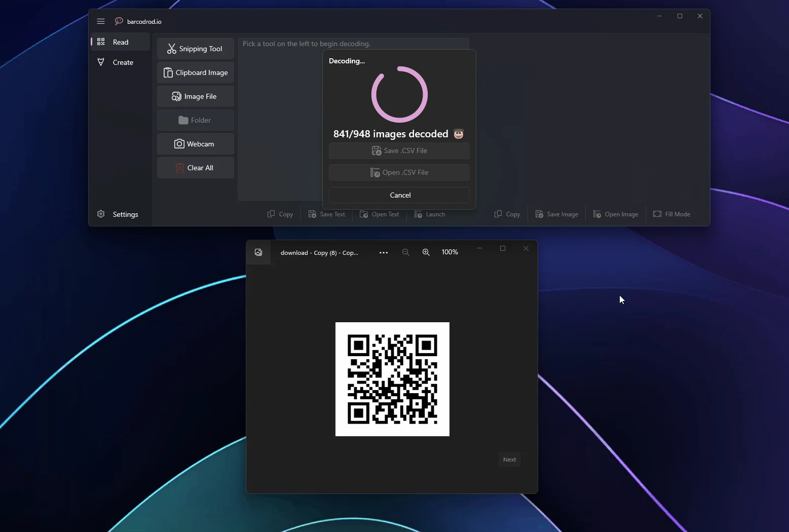Maximize the barcodrod.io window
The height and width of the screenshot is (532, 789).
point(680,16)
